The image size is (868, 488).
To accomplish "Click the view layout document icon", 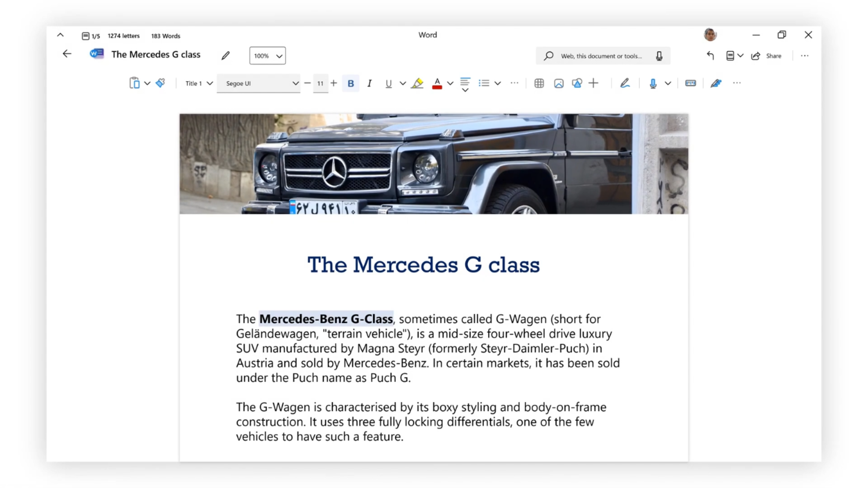I will (730, 56).
